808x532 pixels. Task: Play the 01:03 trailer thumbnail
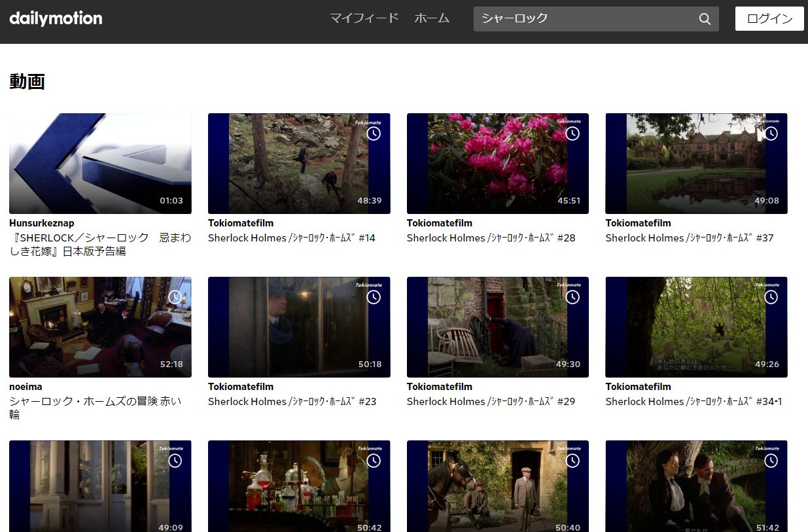(x=100, y=164)
